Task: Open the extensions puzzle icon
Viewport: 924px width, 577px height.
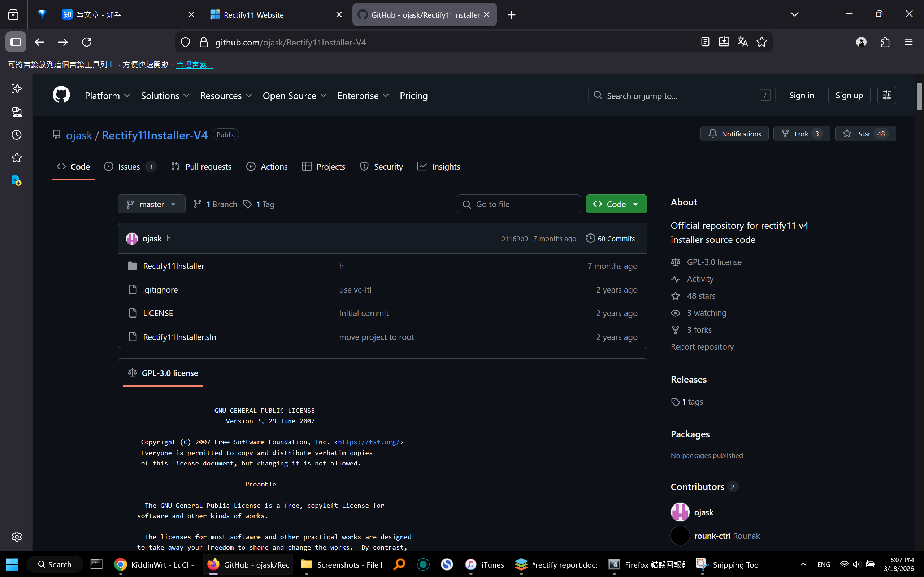Action: (885, 42)
